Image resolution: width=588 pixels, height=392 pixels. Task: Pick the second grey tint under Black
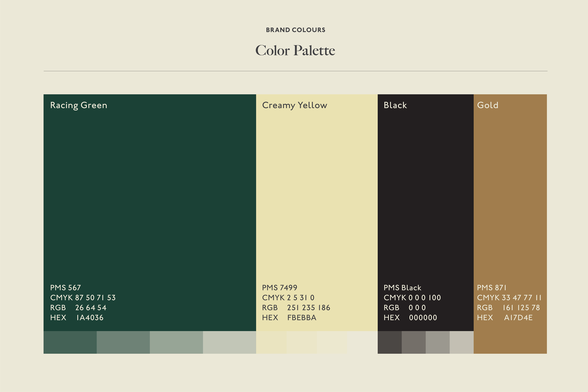coord(414,342)
